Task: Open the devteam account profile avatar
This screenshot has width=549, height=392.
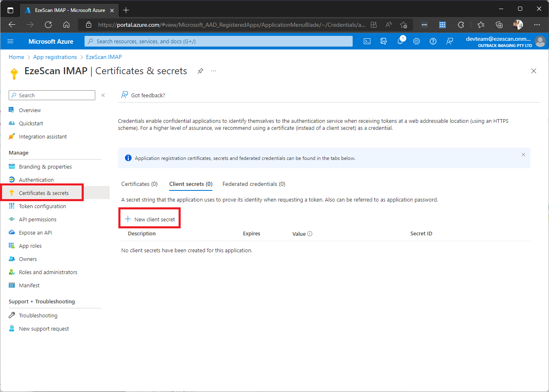Action: (x=540, y=41)
